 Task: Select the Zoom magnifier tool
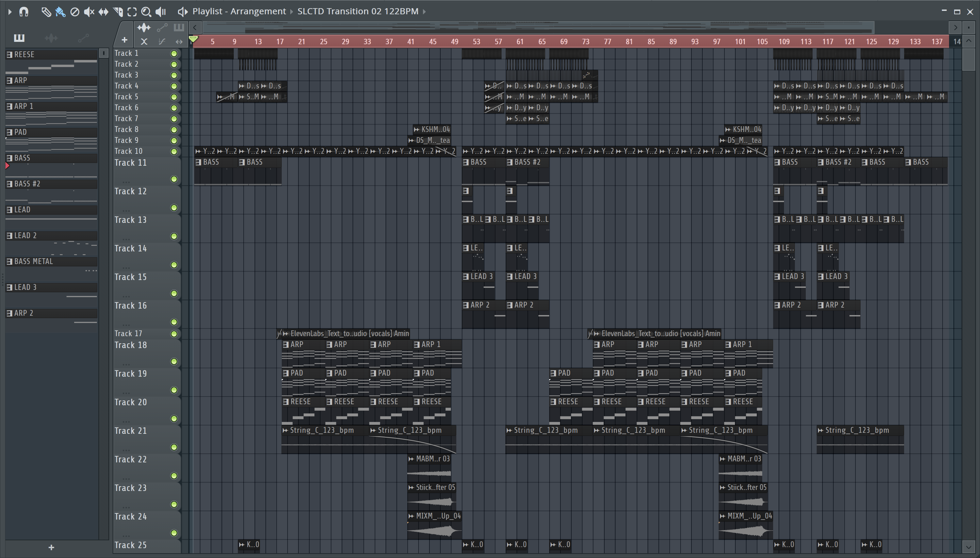coord(146,12)
